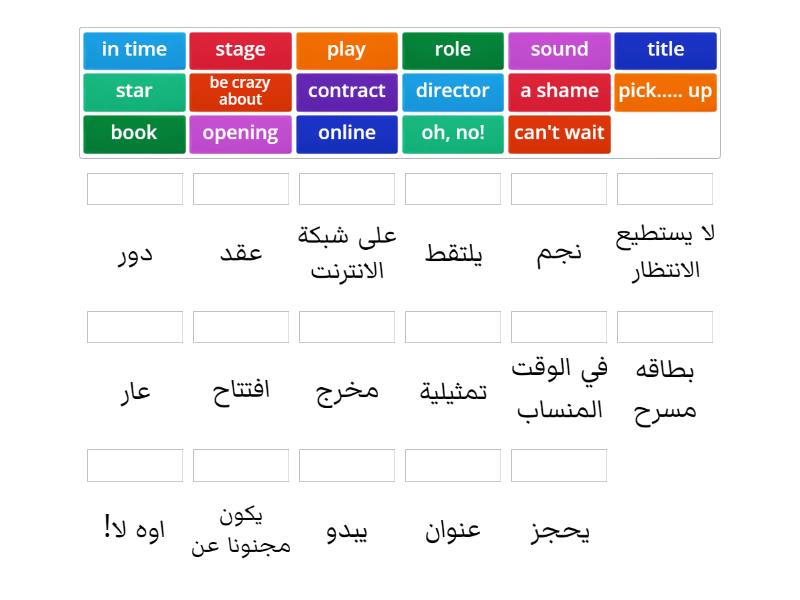Screen dimensions: 800x600
Task: Click the green "star" word tile
Action: click(134, 92)
